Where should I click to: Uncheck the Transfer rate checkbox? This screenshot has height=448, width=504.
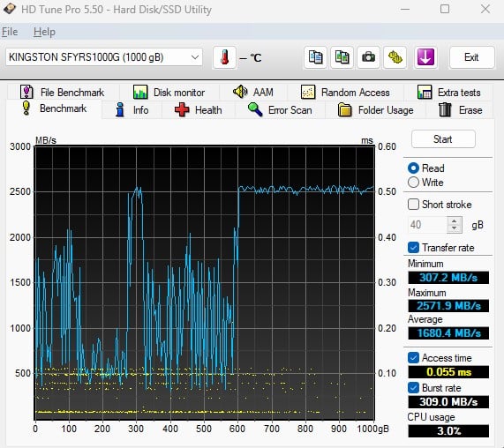point(413,248)
